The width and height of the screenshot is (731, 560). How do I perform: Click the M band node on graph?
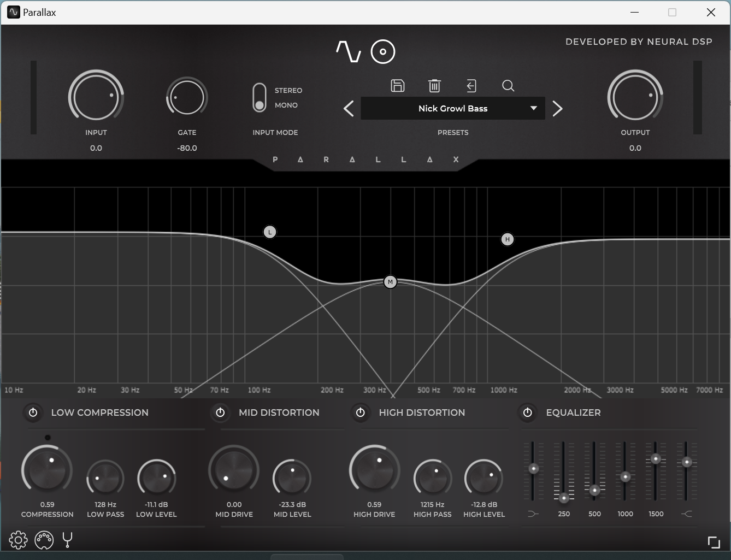tap(390, 282)
